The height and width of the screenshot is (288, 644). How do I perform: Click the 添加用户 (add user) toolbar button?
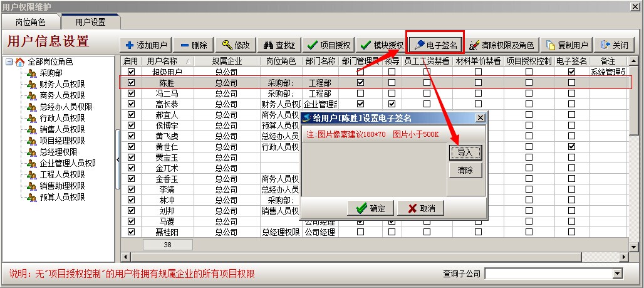point(146,45)
